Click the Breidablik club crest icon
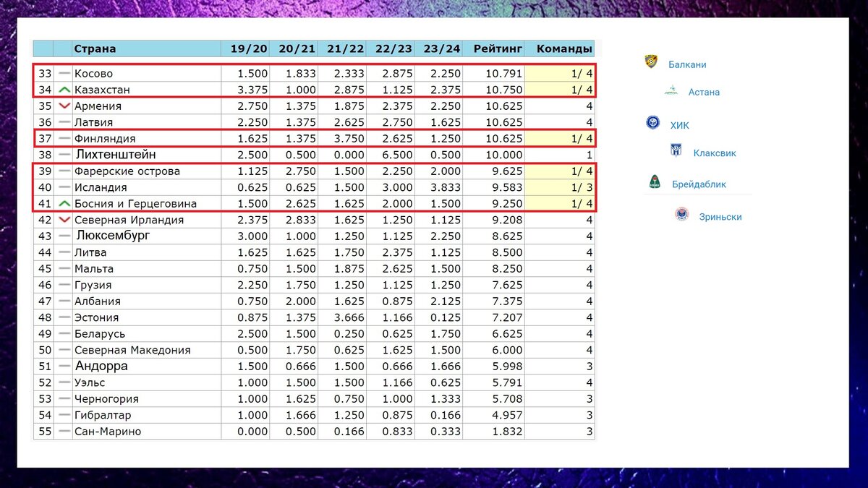This screenshot has width=868, height=488. click(x=654, y=182)
